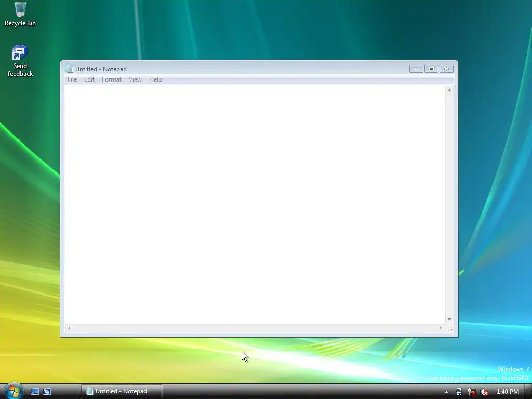The image size is (532, 399).
Task: Click the Notepad icon in the title bar
Action: tap(69, 69)
